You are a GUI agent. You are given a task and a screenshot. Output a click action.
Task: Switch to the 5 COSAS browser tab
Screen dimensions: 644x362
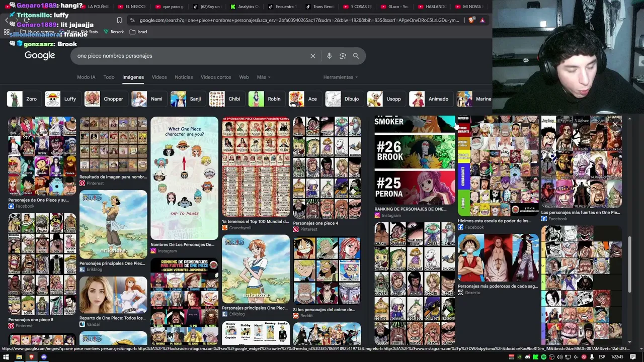tap(358, 7)
